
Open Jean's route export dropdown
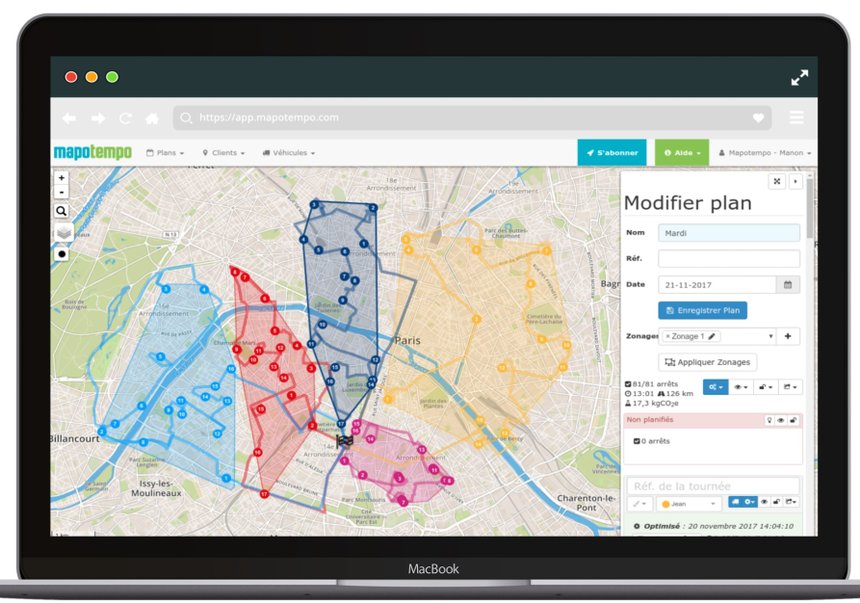791,501
